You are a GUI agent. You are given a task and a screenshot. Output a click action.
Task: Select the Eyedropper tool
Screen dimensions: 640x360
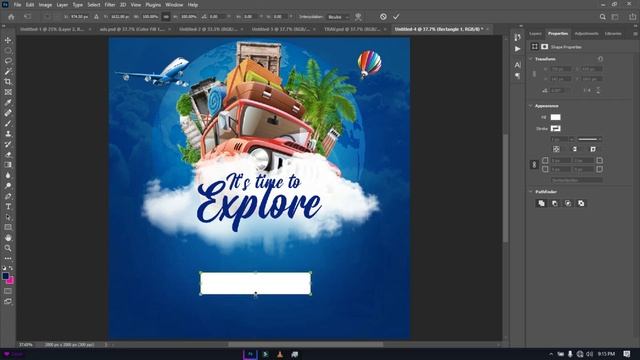pyautogui.click(x=8, y=103)
